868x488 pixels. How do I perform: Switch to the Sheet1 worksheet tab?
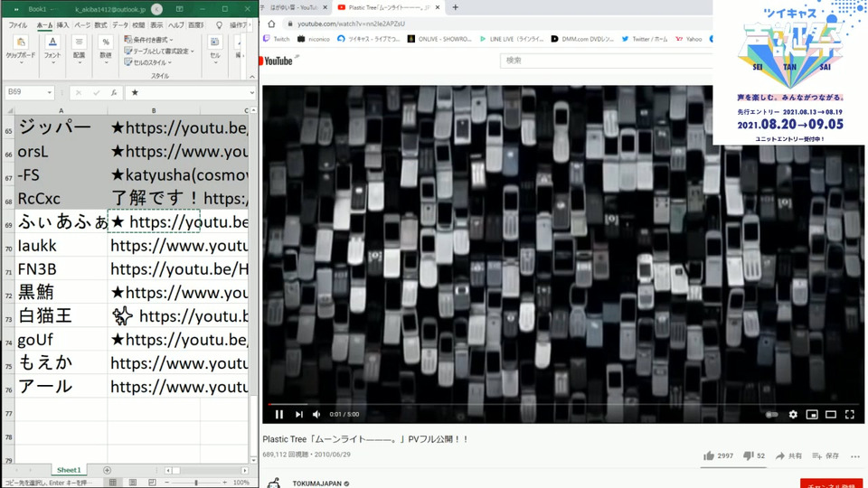69,470
